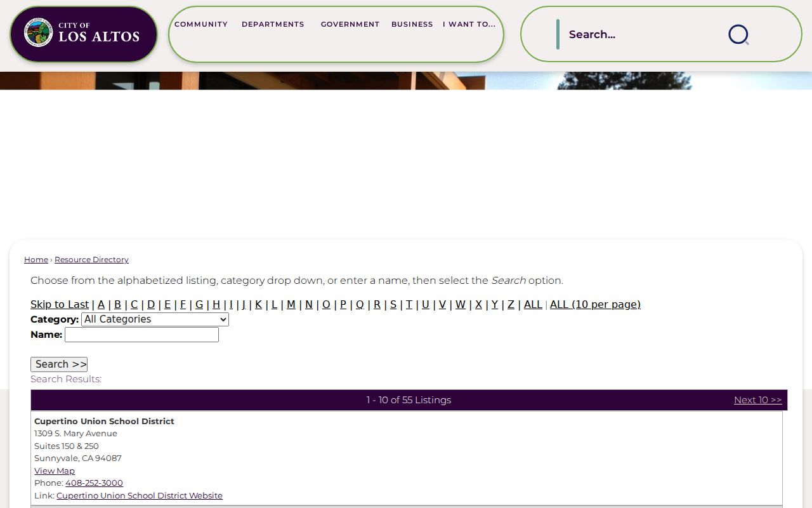Open the Departments menu
The width and height of the screenshot is (812, 508).
tap(273, 24)
